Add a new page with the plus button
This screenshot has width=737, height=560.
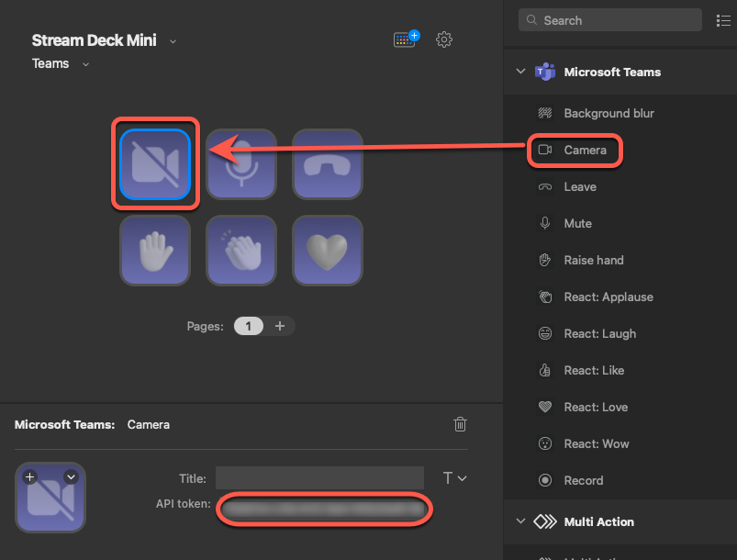[x=280, y=326]
